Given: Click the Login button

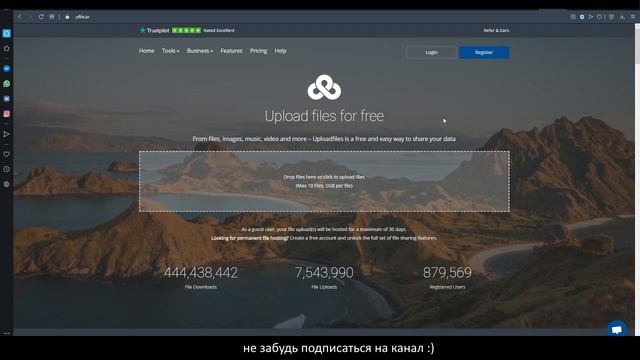Looking at the screenshot, I should 431,52.
